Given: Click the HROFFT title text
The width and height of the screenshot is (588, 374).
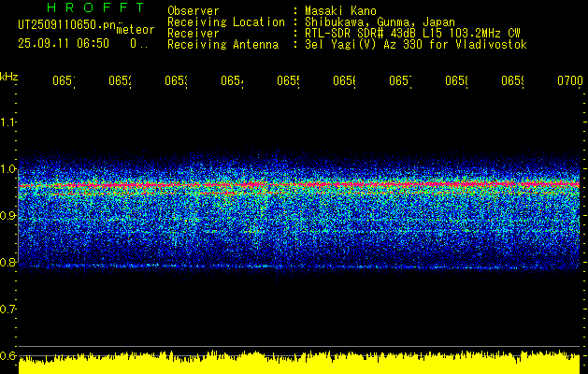Looking at the screenshot, I should (x=95, y=7).
